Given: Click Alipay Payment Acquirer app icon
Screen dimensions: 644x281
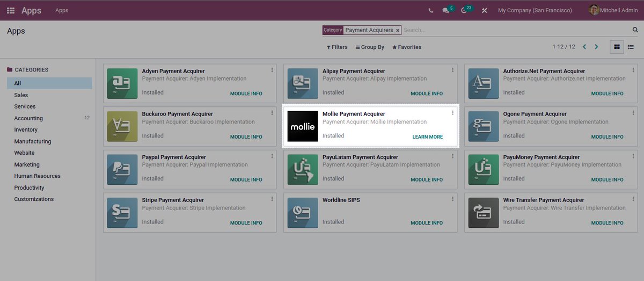Looking at the screenshot, I should tap(303, 83).
